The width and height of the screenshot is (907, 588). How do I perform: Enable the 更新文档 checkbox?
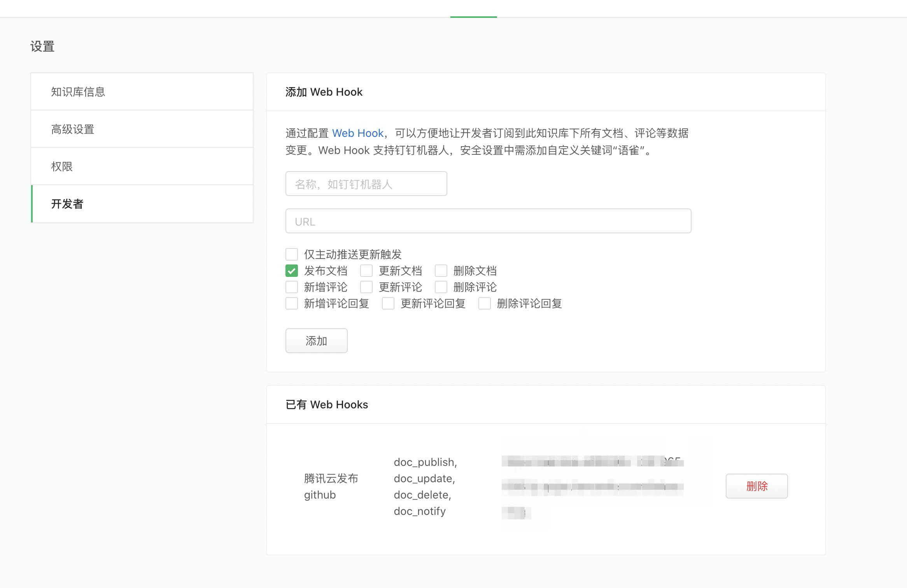tap(366, 271)
